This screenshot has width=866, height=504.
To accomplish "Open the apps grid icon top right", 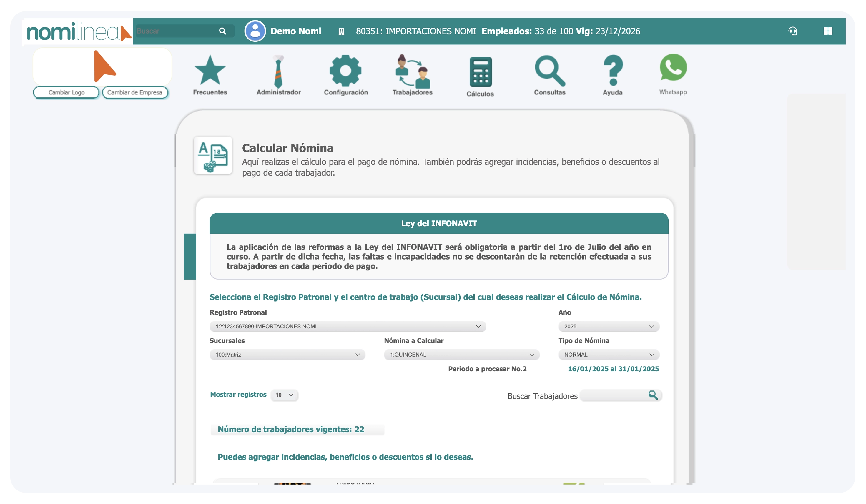I will click(828, 31).
